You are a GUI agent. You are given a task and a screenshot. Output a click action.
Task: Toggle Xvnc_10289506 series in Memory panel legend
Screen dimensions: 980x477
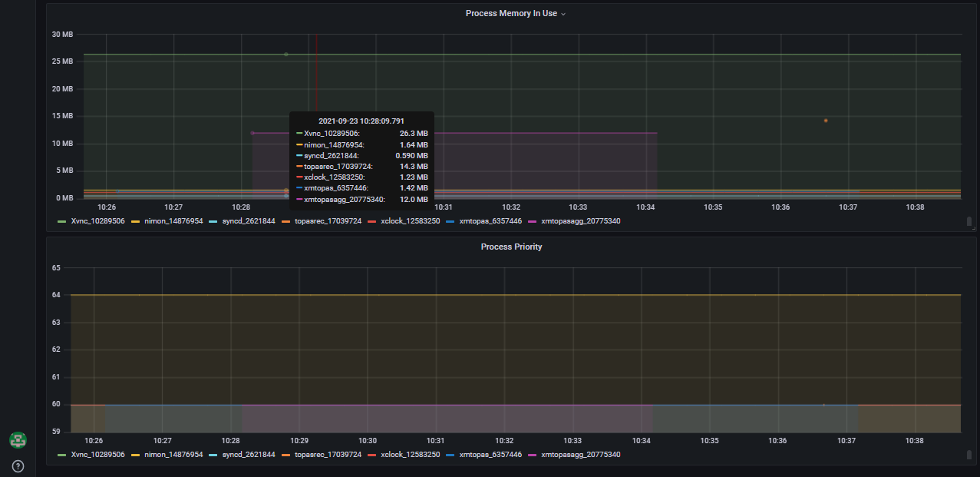[x=97, y=221]
